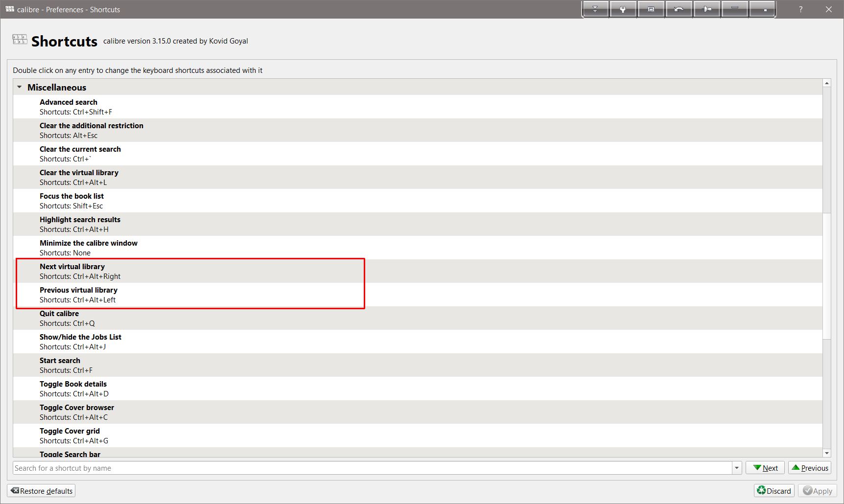The width and height of the screenshot is (844, 504).
Task: Select the 'Previous virtual library' entry
Action: [418, 295]
